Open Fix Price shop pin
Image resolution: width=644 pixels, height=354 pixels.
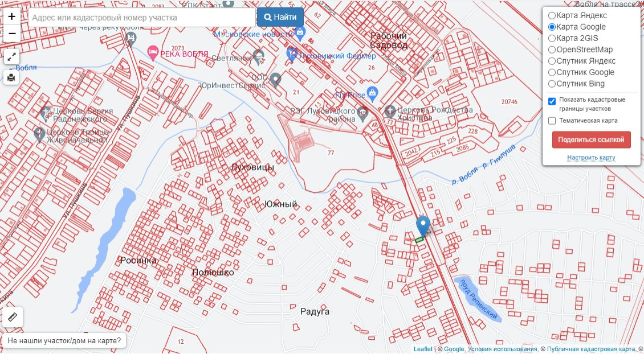point(372,94)
